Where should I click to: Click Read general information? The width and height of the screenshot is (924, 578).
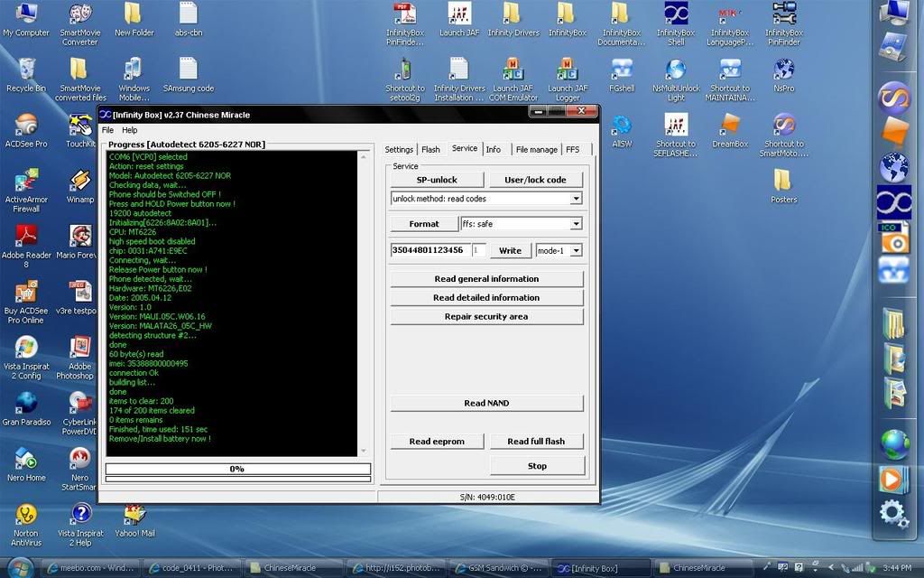point(486,279)
